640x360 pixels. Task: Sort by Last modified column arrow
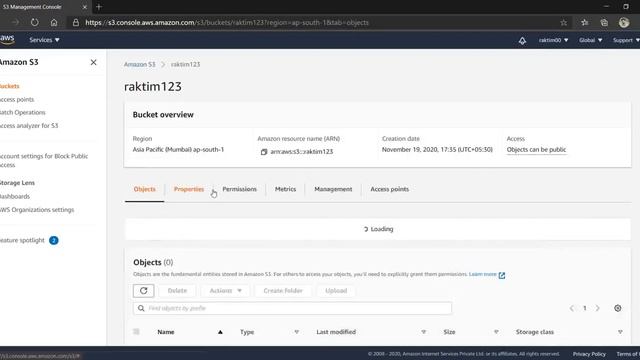tap(424, 332)
